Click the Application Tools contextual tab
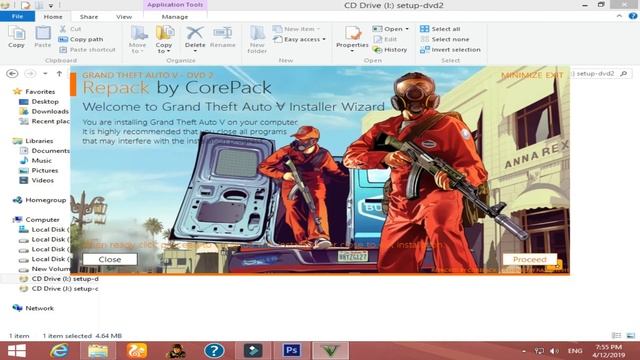 [175, 5]
